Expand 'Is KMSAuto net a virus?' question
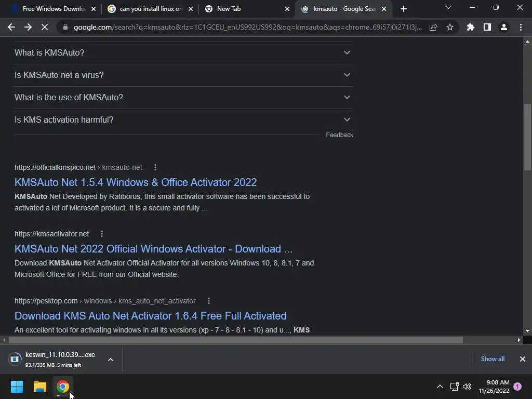Viewport: 532px width, 399px height. [x=183, y=75]
